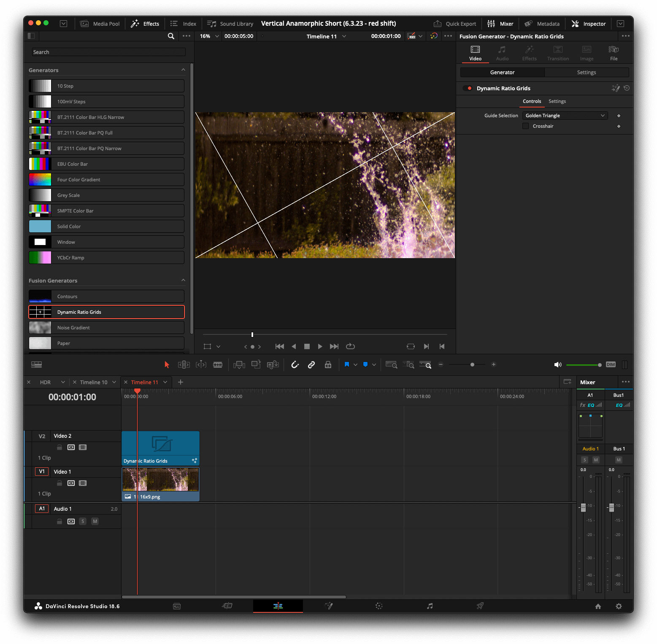This screenshot has height=644, width=657.
Task: Select the Solid Color generator
Action: [106, 226]
